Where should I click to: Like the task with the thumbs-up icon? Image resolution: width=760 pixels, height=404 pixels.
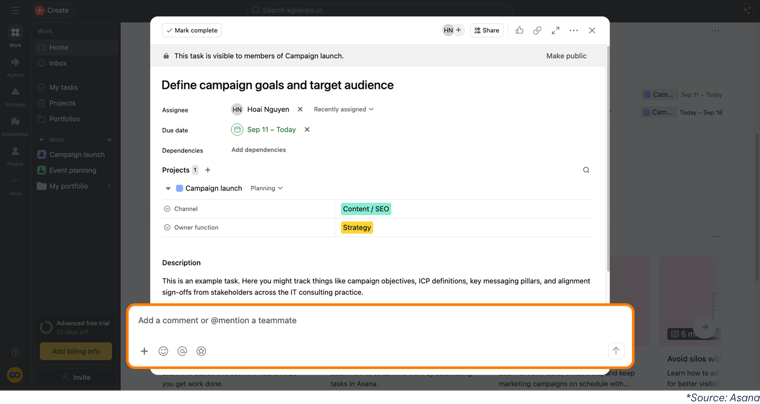click(x=519, y=31)
